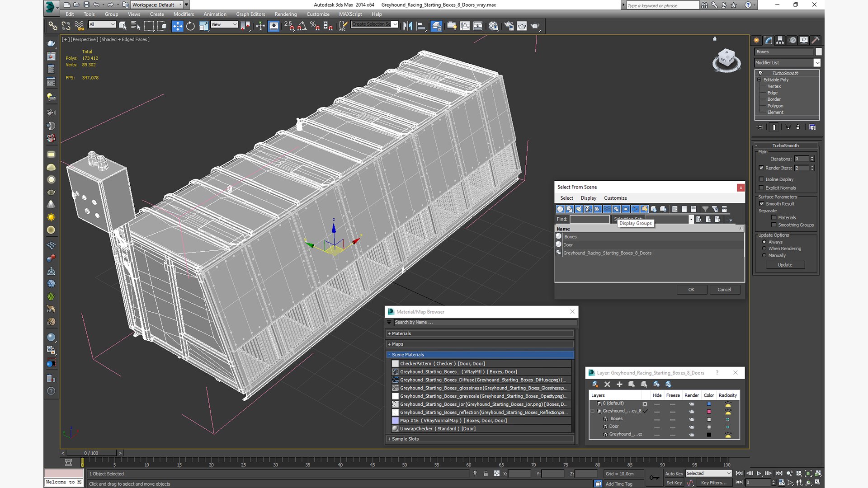Open Workspace Default dropdown
This screenshot has width=868, height=488.
point(157,5)
